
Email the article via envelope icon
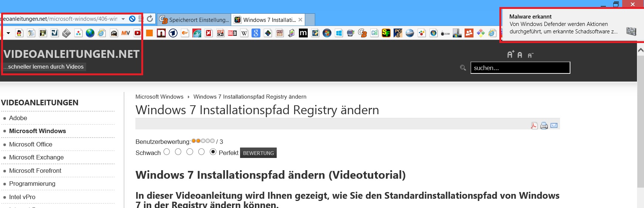pos(554,125)
